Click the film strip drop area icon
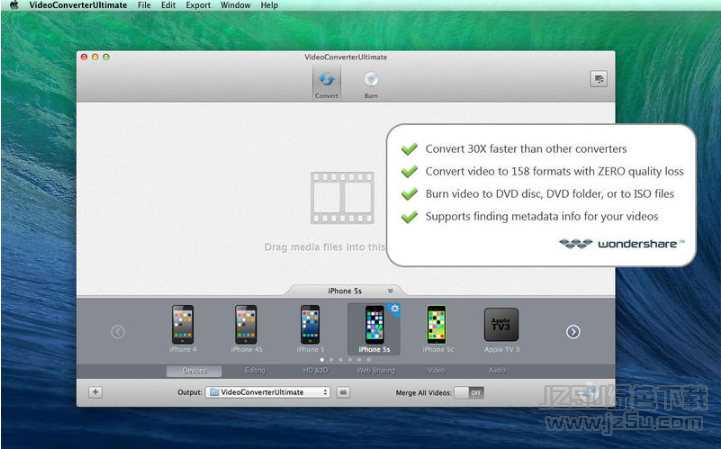This screenshot has height=449, width=721. point(342,198)
